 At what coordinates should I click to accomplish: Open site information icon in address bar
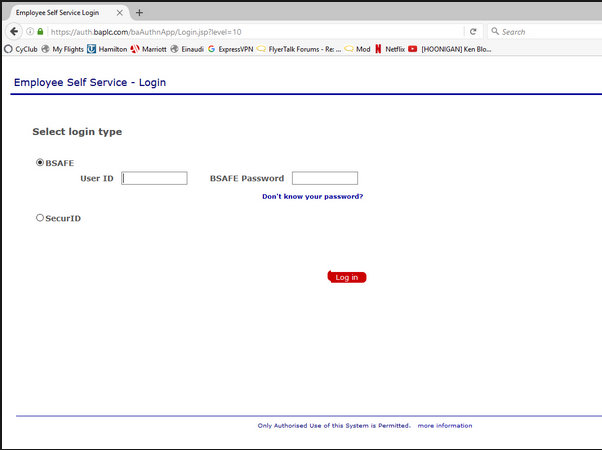coord(30,31)
